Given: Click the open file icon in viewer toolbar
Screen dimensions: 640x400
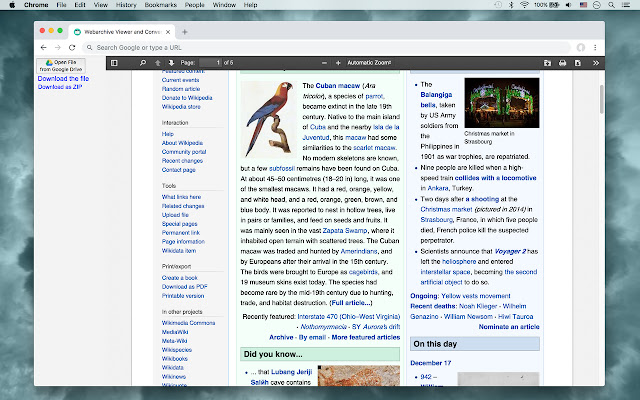Looking at the screenshot, I should pyautogui.click(x=547, y=63).
